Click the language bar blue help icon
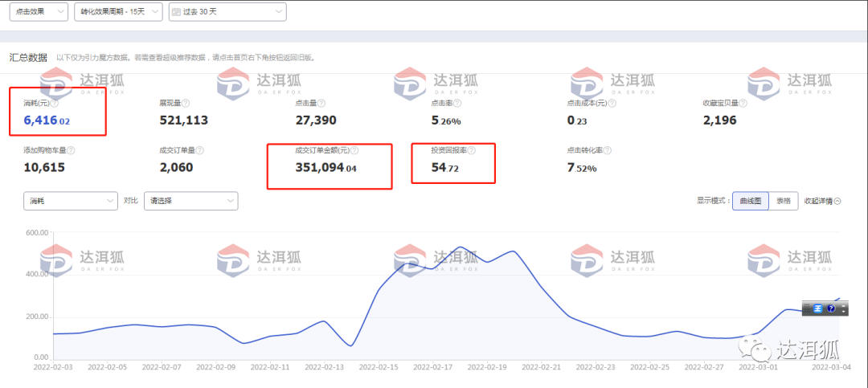Screen dimensions: 868x388 [x=831, y=308]
